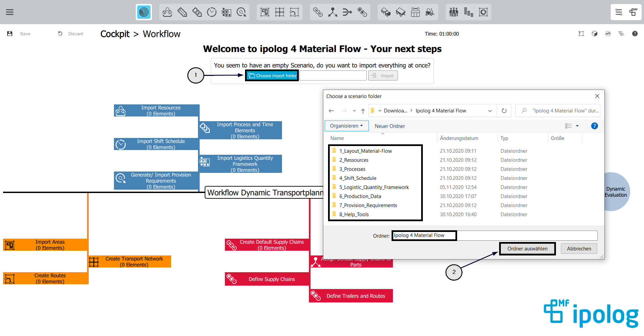Viewport: 644px width, 336px height.
Task: Open the donut chart evaluation toolbar icon
Action: (483, 12)
